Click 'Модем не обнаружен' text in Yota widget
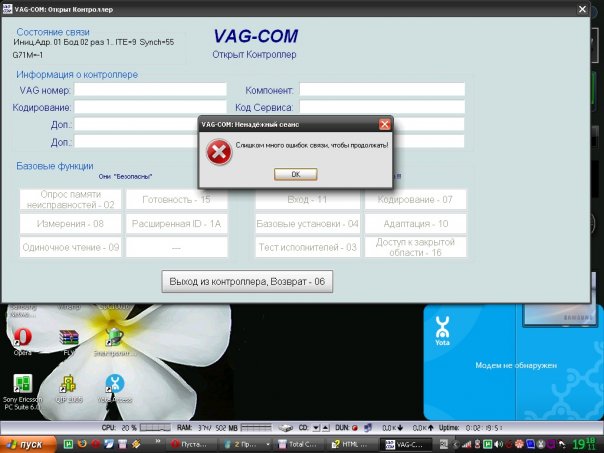The width and height of the screenshot is (604, 453). tap(516, 365)
